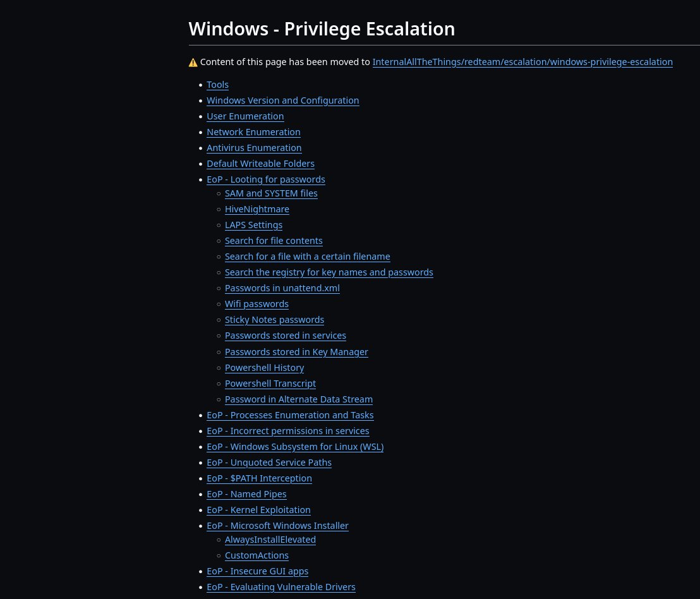Jump to Powershell History section

[x=264, y=368]
